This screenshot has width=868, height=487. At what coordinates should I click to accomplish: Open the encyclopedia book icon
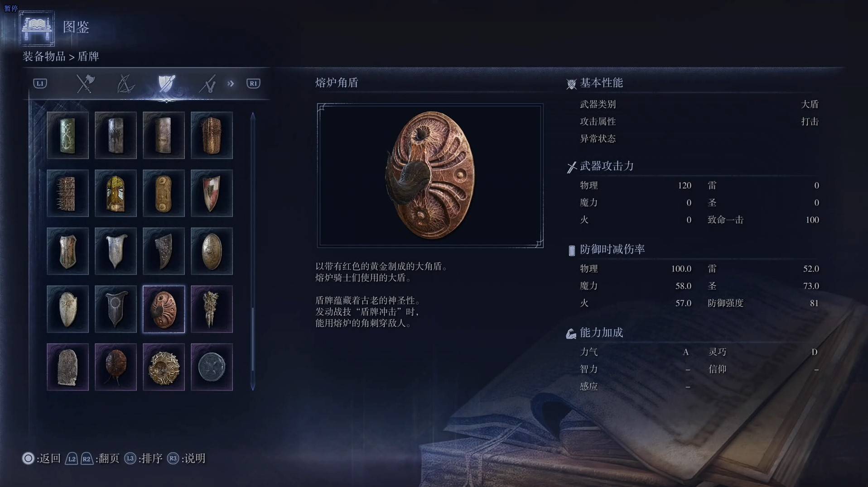pos(37,29)
